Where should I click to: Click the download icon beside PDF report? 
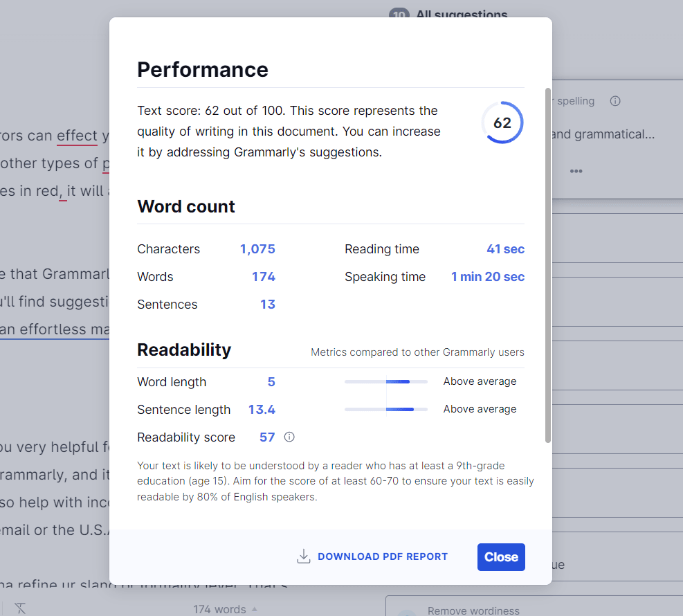pyautogui.click(x=304, y=556)
